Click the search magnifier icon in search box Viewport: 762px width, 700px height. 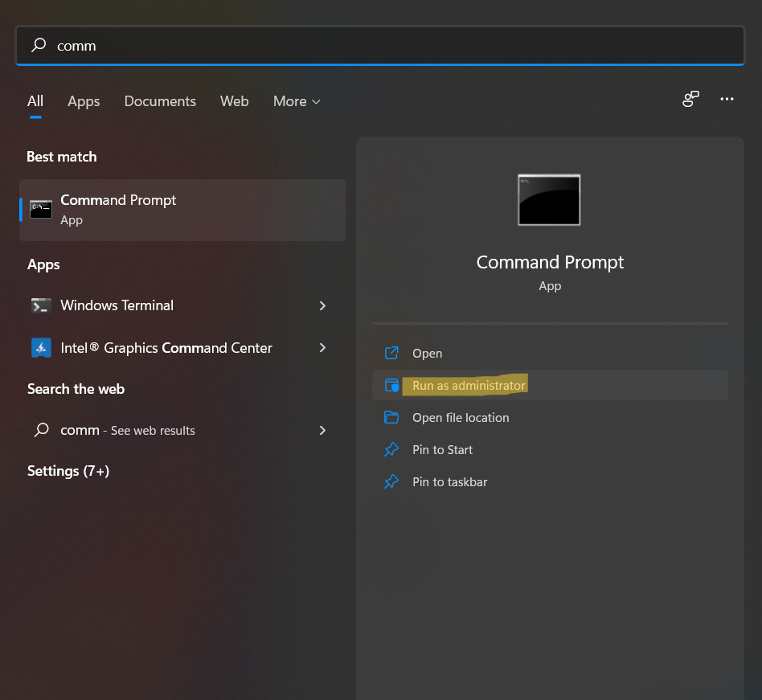(x=39, y=46)
